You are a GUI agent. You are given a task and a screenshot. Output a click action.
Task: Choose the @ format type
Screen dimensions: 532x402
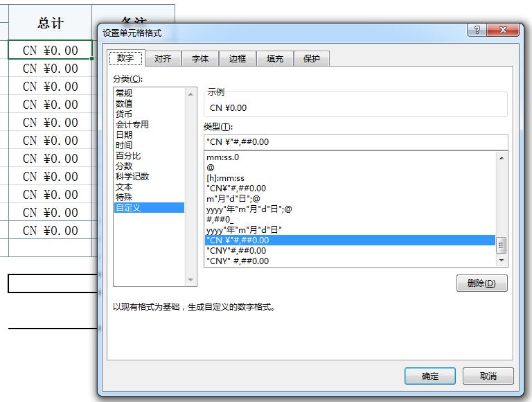pyautogui.click(x=350, y=168)
